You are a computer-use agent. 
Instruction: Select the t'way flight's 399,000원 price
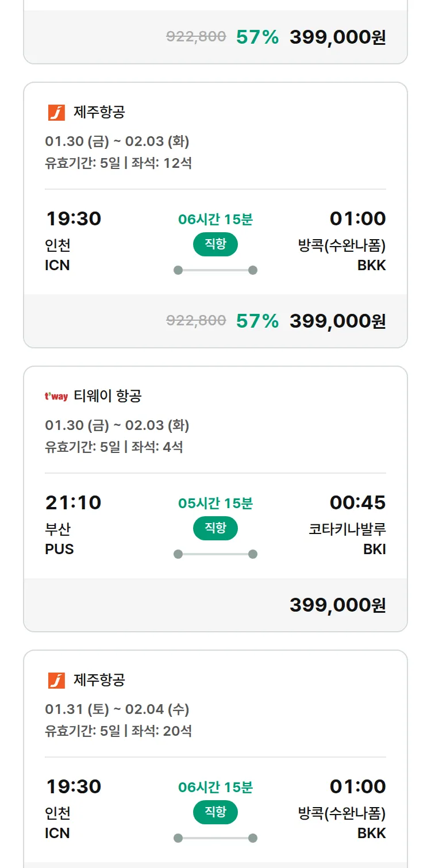[x=337, y=605]
